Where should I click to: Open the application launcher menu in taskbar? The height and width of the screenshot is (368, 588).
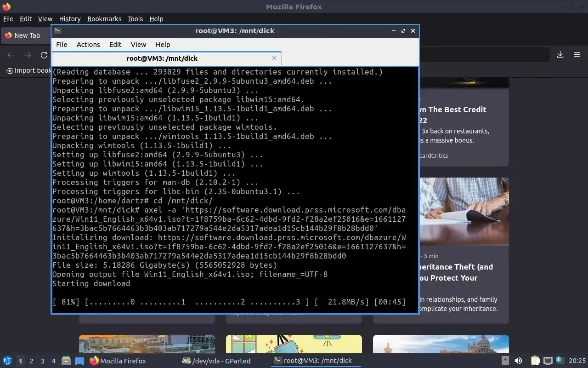tap(7, 361)
